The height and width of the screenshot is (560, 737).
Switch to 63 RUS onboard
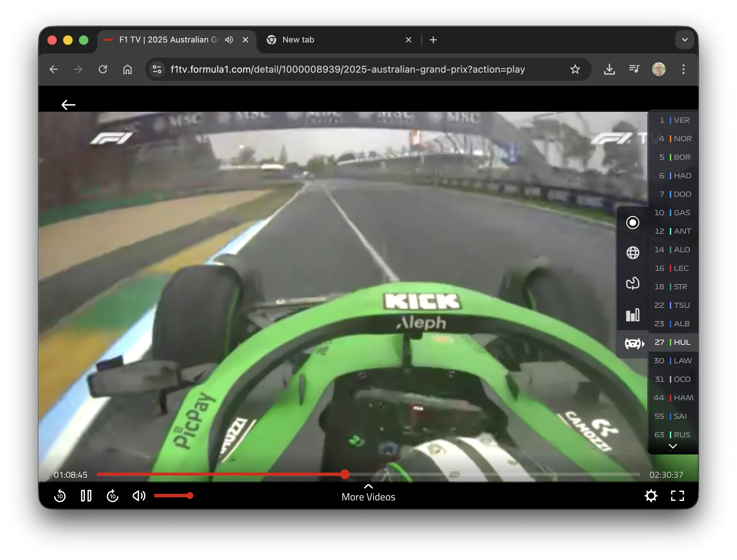click(x=674, y=435)
